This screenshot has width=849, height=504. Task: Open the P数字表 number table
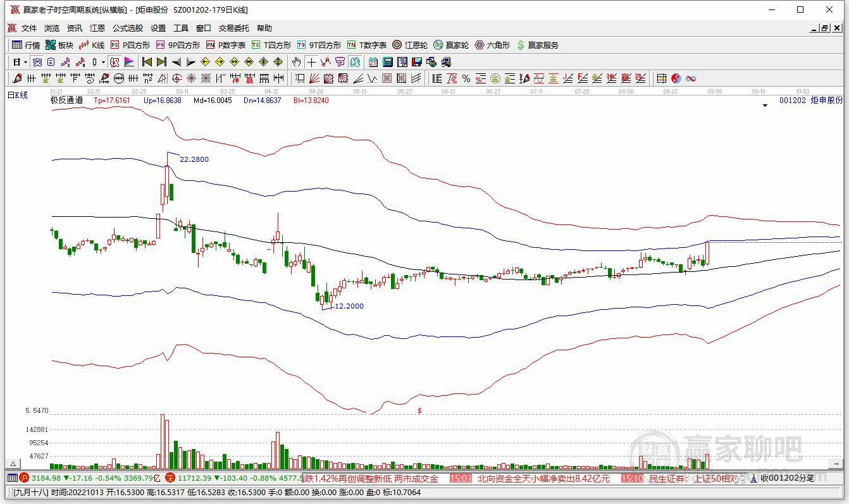click(226, 45)
